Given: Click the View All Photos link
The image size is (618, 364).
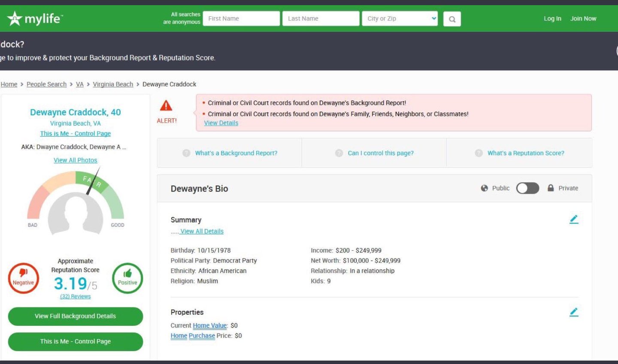Looking at the screenshot, I should click(76, 160).
